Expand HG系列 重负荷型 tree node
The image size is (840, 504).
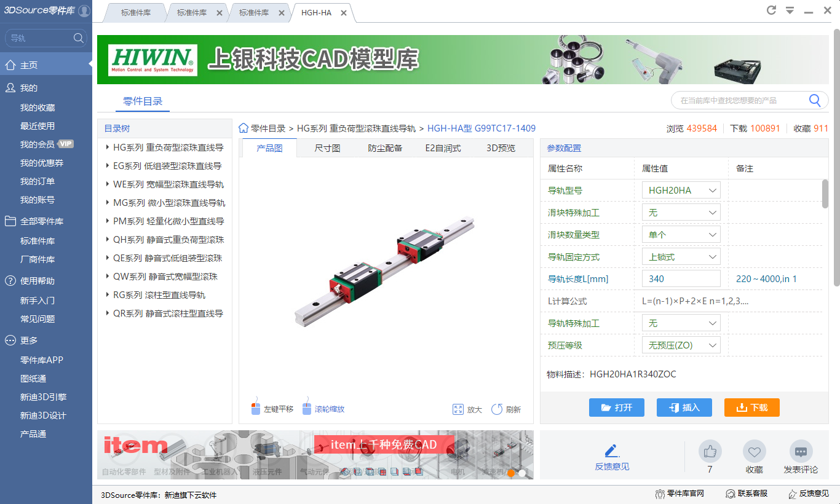point(107,148)
